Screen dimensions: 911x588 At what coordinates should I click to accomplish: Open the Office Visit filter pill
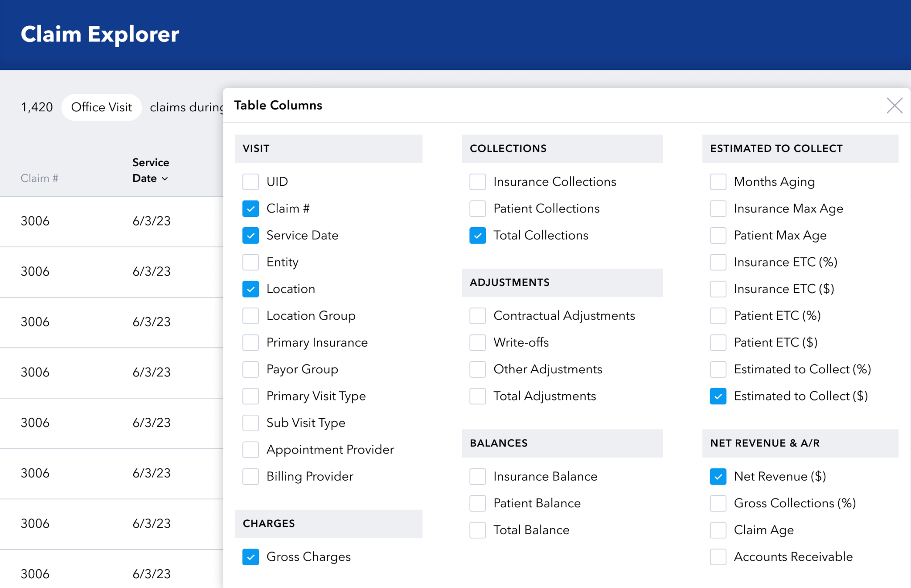(x=102, y=107)
